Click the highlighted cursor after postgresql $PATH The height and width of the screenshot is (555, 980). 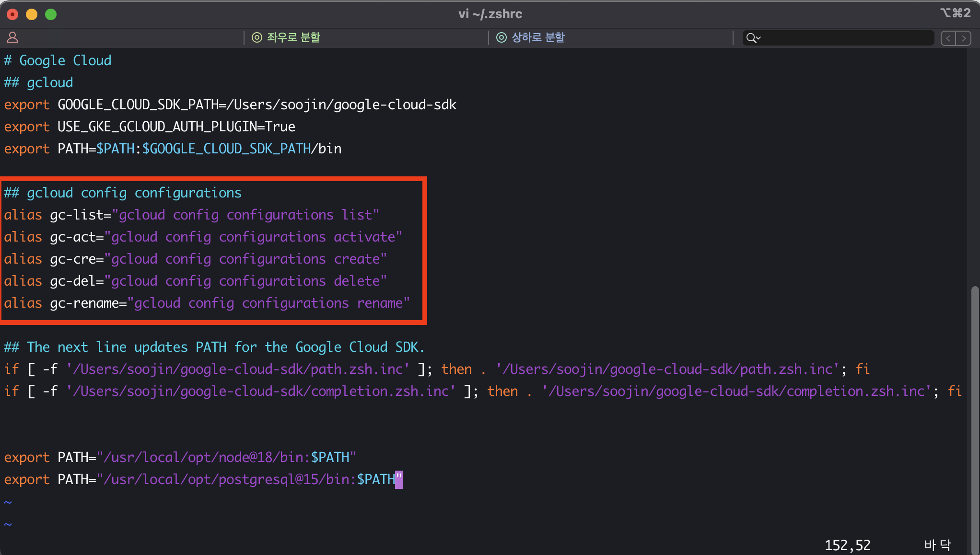(399, 479)
